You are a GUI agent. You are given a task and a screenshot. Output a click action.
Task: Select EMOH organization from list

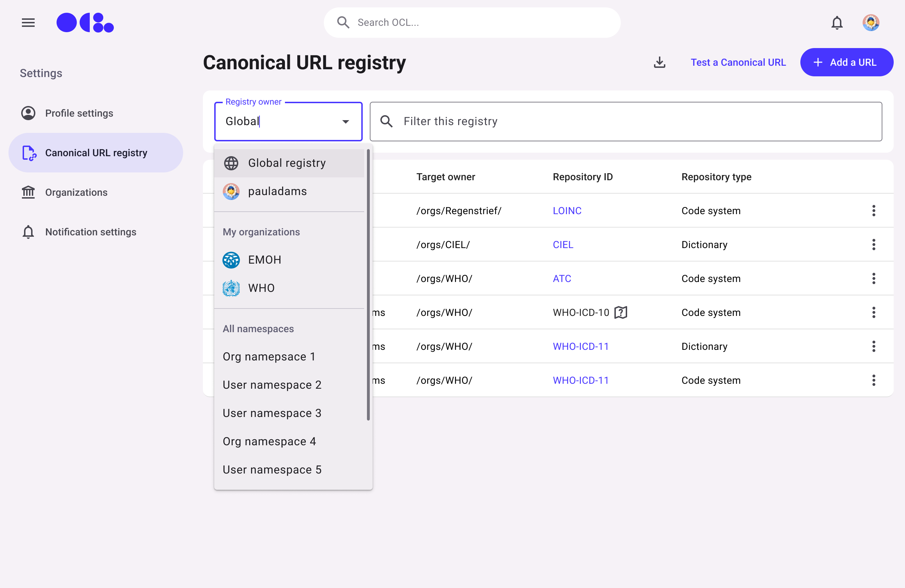265,260
